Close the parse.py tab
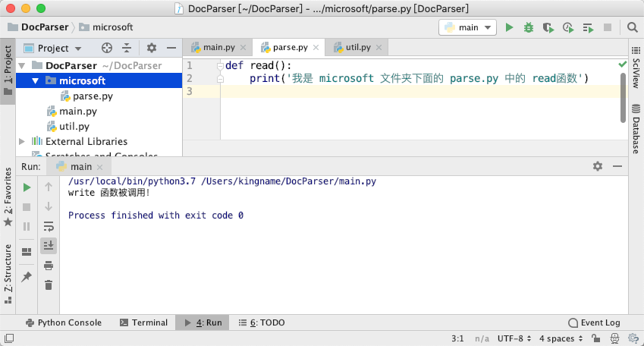Screen dimensions: 644x346 click(x=316, y=48)
